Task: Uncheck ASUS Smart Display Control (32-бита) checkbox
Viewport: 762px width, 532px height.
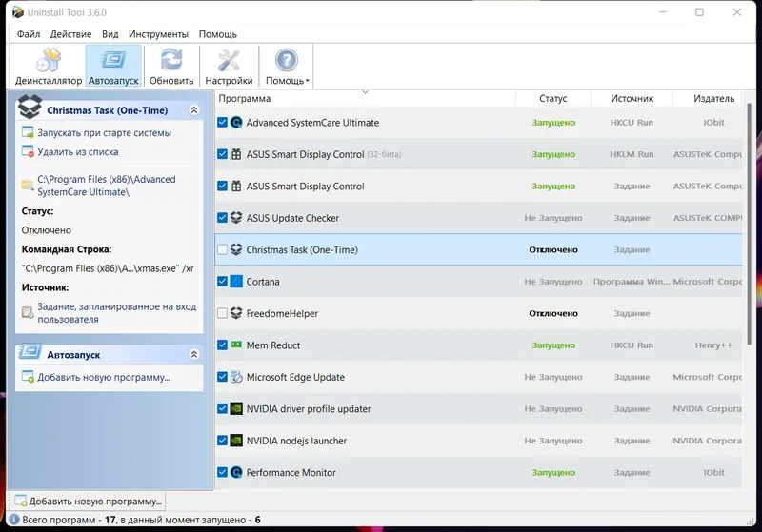Action: [222, 154]
